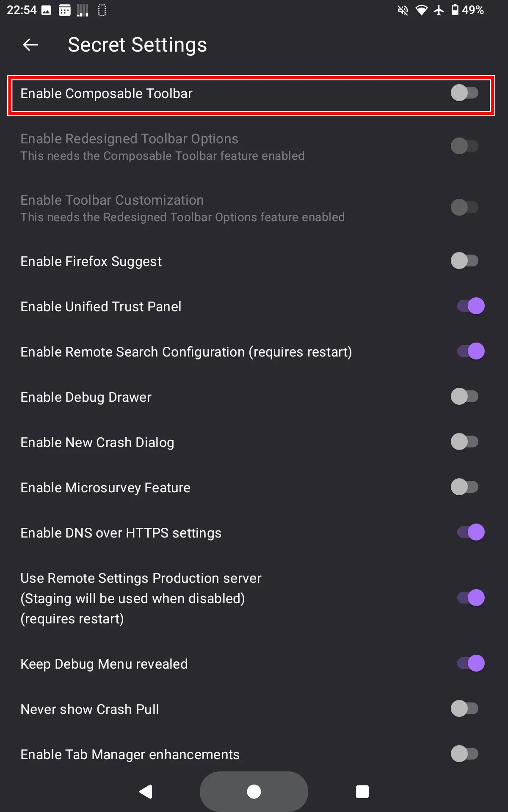
Task: Tap the Wi-Fi status bar icon
Action: (421, 10)
